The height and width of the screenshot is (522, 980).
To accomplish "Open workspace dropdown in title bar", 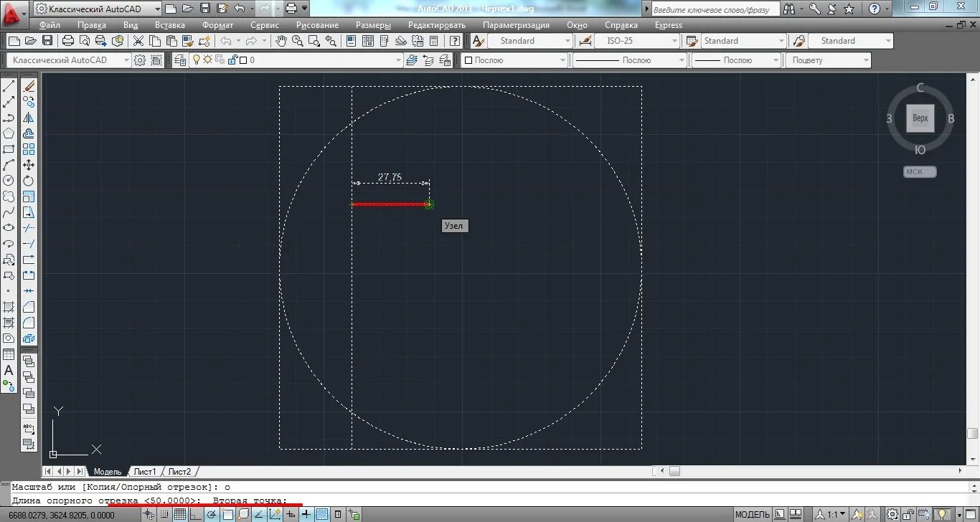I will pos(98,9).
